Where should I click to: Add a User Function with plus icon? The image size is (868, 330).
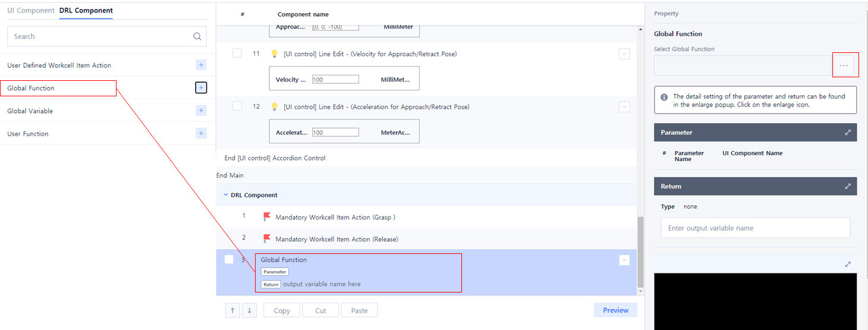(x=201, y=134)
